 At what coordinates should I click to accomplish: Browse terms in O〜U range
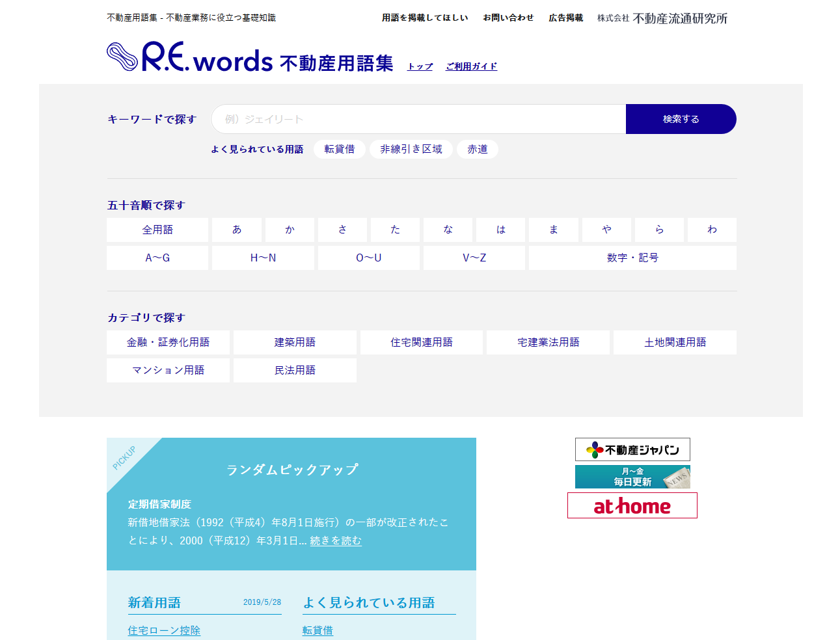369,258
